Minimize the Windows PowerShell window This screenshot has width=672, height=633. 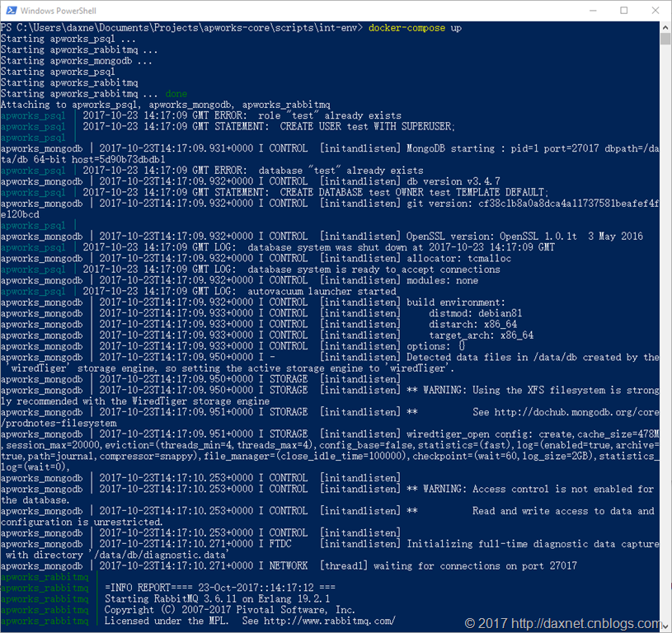(593, 10)
